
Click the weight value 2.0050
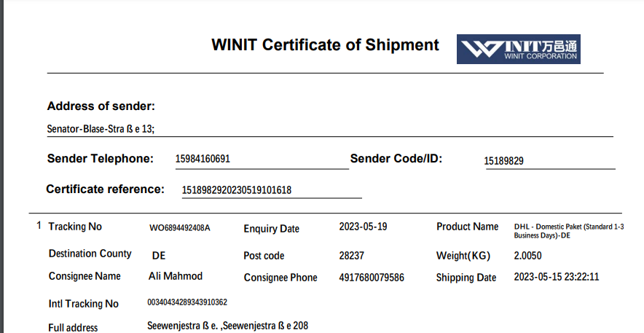pyautogui.click(x=527, y=256)
